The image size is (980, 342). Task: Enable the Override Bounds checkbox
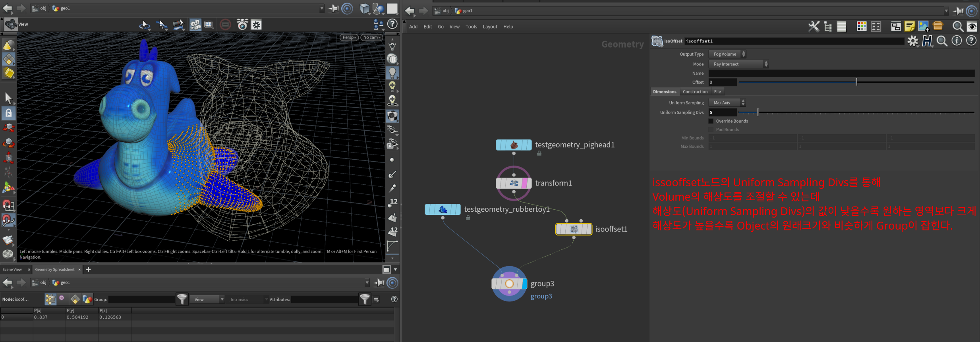711,121
